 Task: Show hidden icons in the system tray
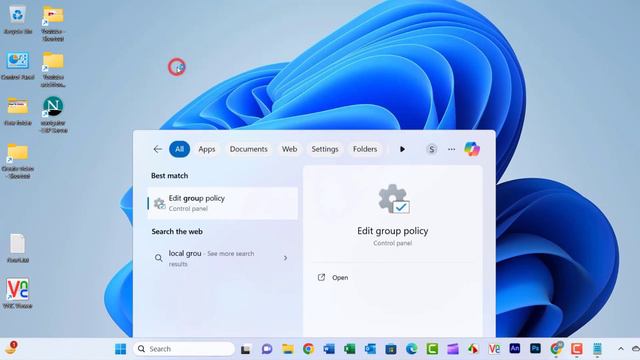click(621, 349)
